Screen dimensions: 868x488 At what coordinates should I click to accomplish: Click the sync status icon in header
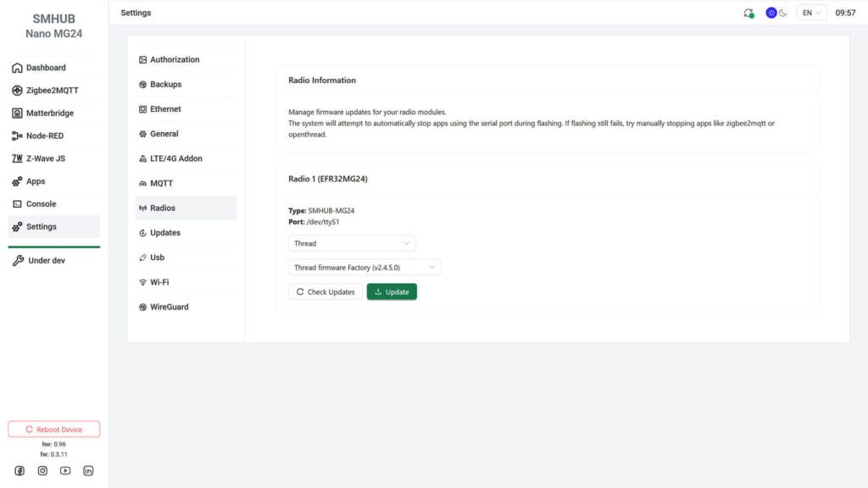(748, 13)
